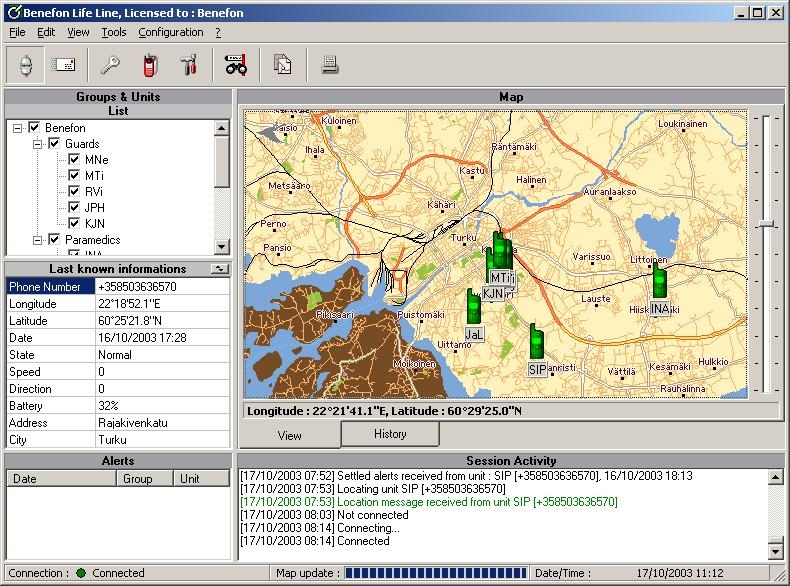Click the +358503636570 phone number value
790x586 pixels.
point(137,287)
